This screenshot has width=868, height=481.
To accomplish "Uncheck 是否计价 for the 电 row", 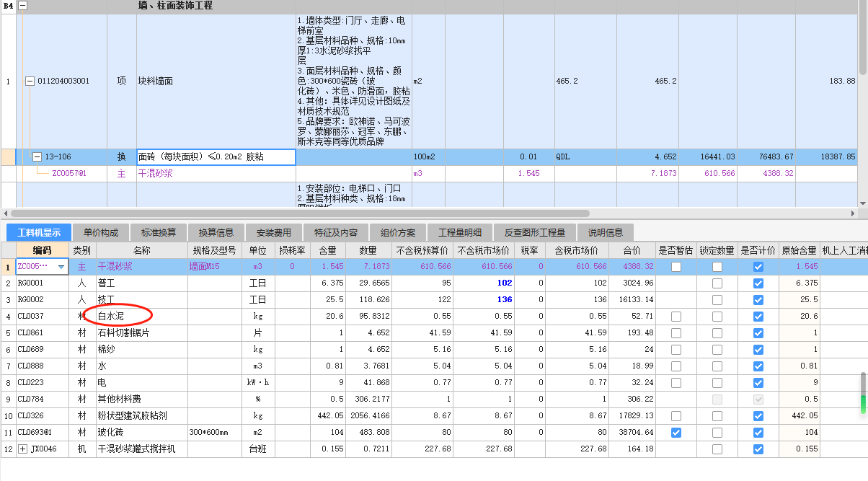I will [x=758, y=383].
